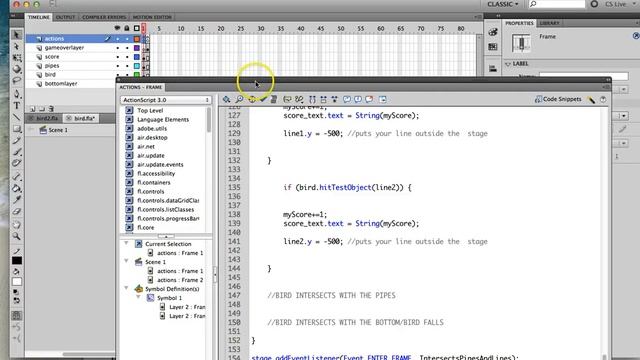The width and height of the screenshot is (640, 360).
Task: Select the Paint Bucket tool
Action: click(17, 188)
